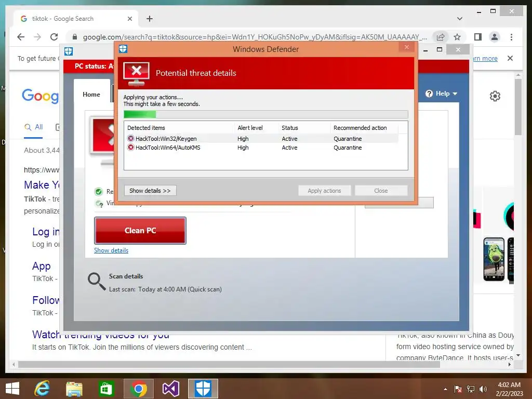The image size is (532, 399).
Task: Open Visual Studio from taskbar
Action: pos(170,389)
